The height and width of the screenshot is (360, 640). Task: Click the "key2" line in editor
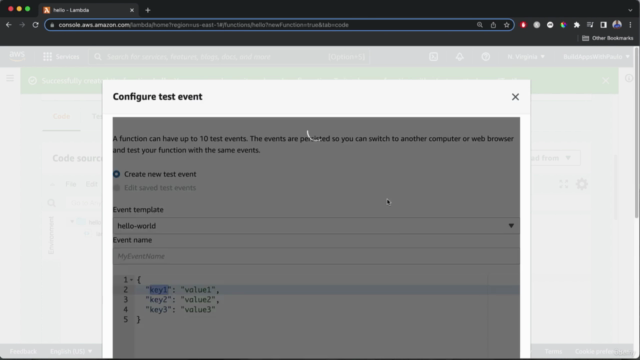[182, 300]
